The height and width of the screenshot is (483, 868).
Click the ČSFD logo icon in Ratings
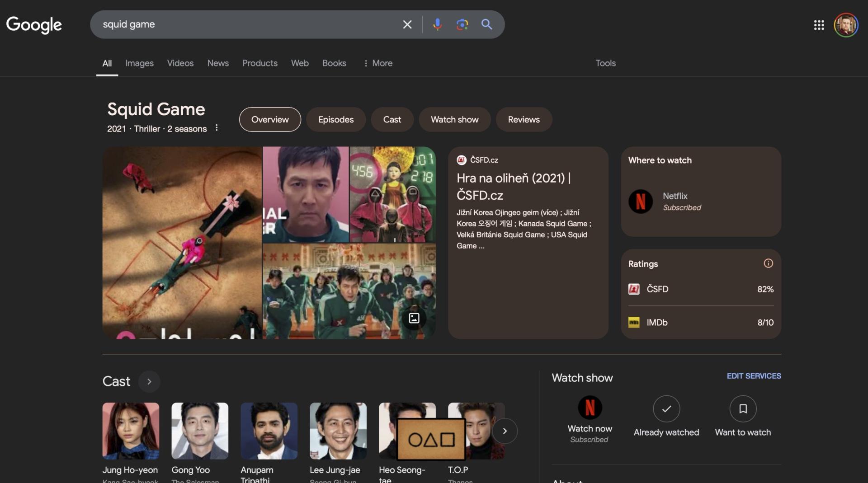click(634, 289)
